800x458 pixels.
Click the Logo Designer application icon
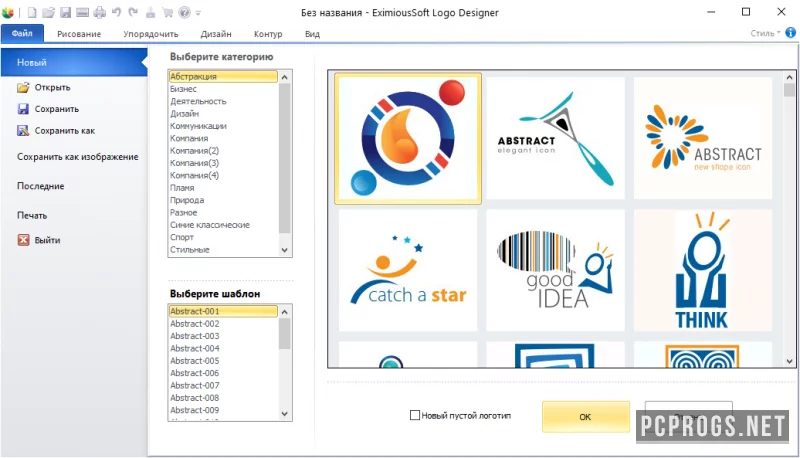pyautogui.click(x=8, y=12)
